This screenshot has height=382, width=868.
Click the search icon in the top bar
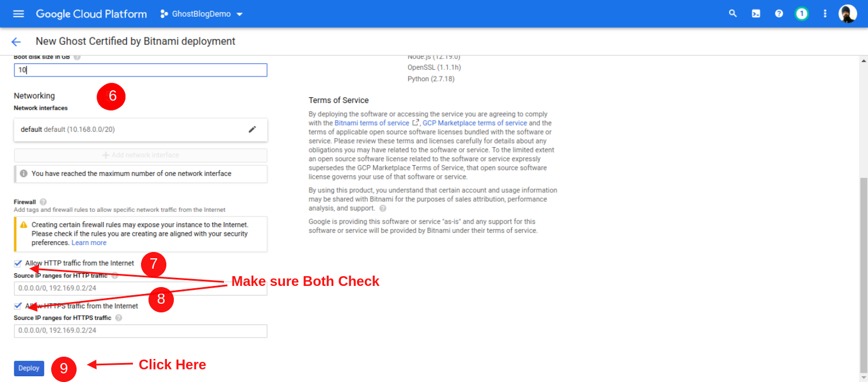click(733, 13)
